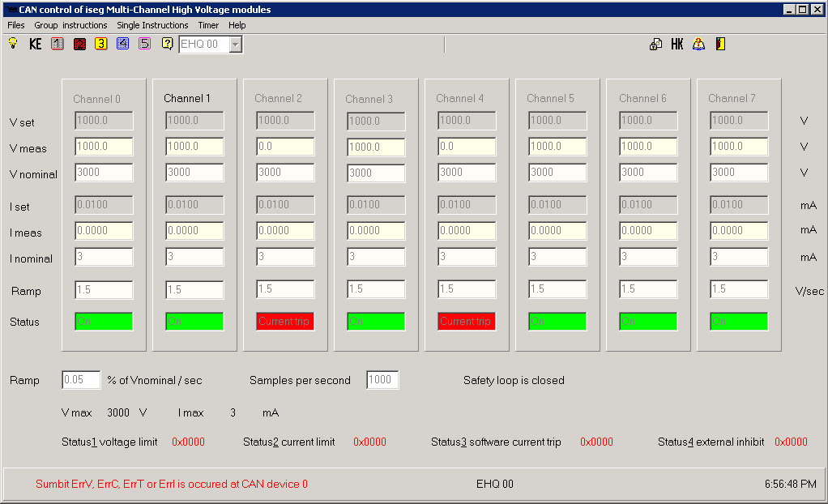Click the I meas field of Channel 1
828x504 pixels.
point(194,231)
